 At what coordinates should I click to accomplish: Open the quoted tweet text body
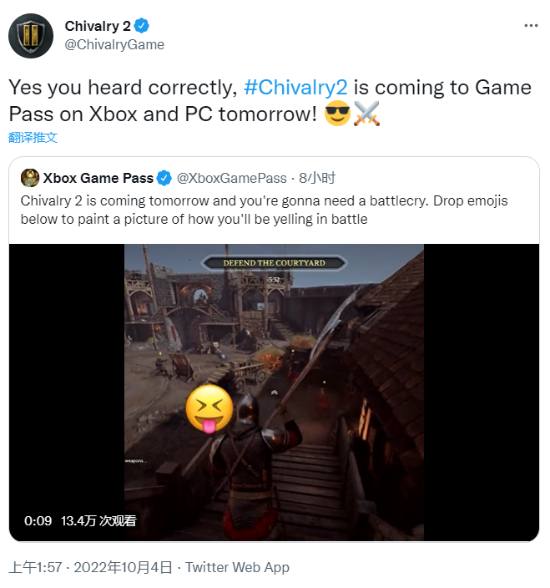[x=264, y=210]
